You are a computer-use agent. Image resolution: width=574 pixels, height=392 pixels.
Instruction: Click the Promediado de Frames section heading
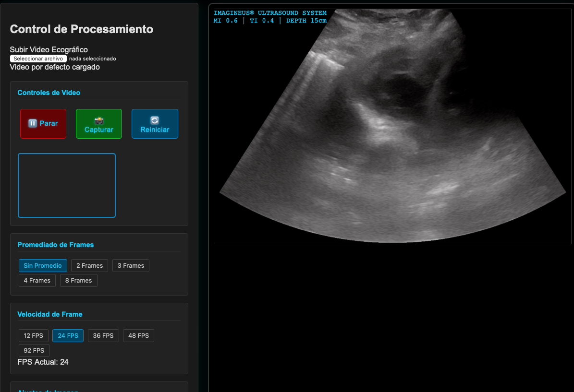coord(56,245)
